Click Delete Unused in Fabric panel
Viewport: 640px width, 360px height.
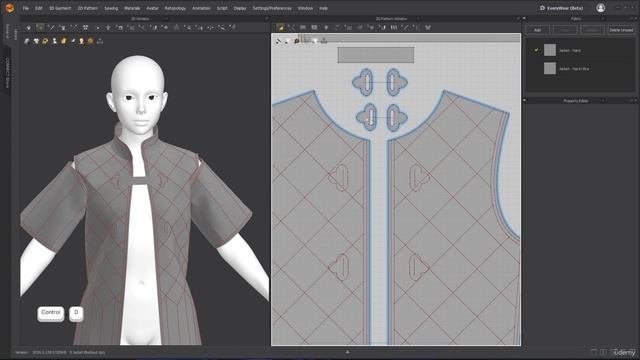click(x=621, y=30)
